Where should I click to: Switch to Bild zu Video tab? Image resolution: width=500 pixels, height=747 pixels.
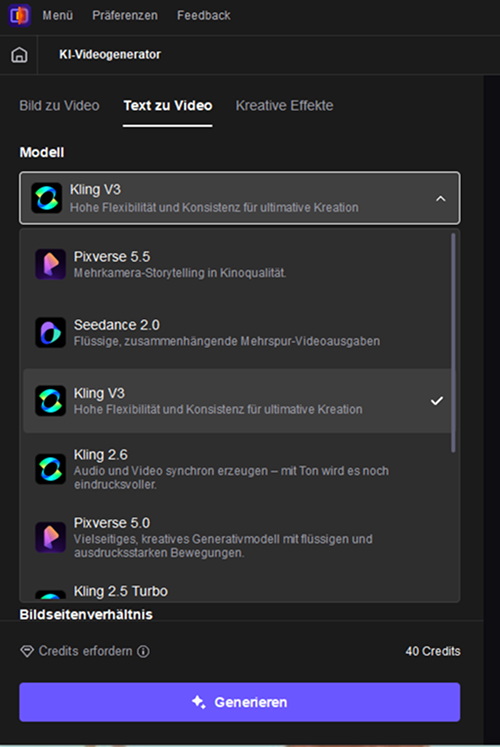60,105
